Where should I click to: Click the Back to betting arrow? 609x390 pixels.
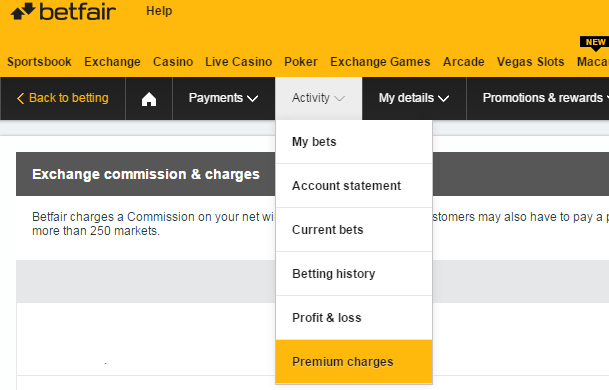click(x=21, y=98)
